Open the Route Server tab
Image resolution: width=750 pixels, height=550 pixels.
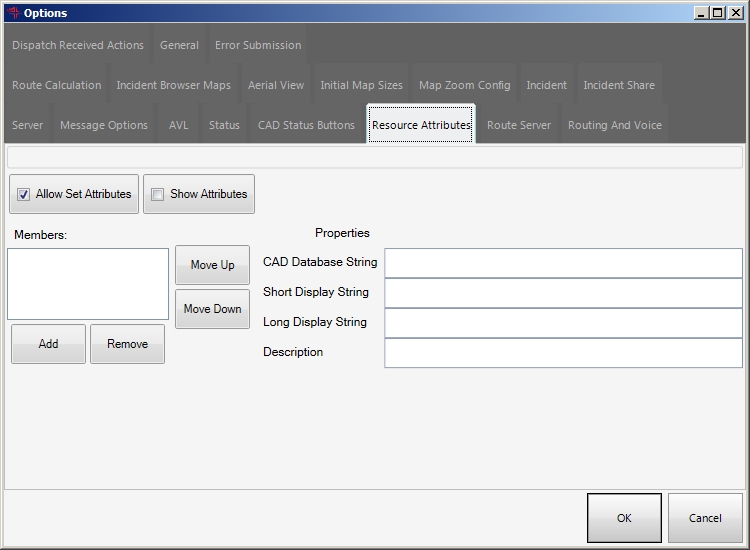click(x=519, y=125)
